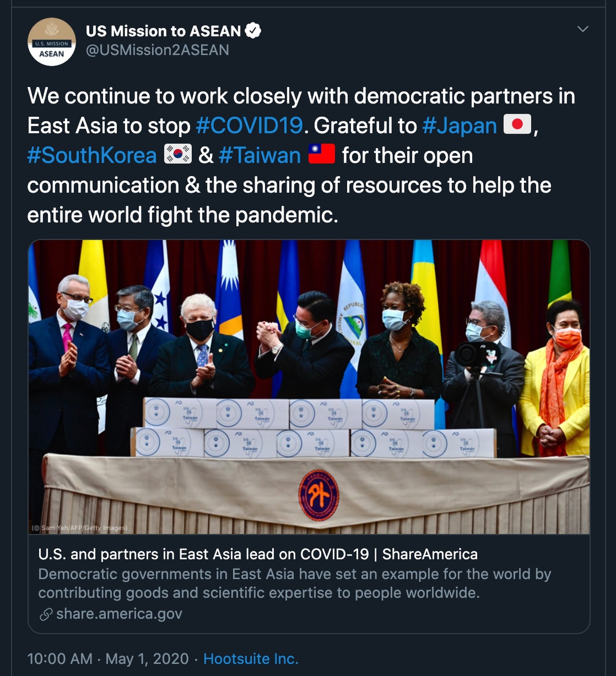The height and width of the screenshot is (676, 616).
Task: Click the Japan flag emoji
Action: 517,124
